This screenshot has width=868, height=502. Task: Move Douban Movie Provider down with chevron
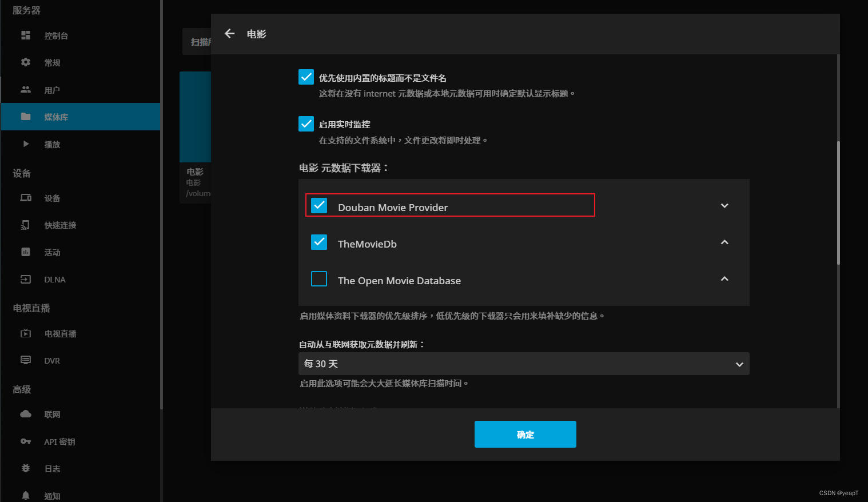[x=724, y=206]
